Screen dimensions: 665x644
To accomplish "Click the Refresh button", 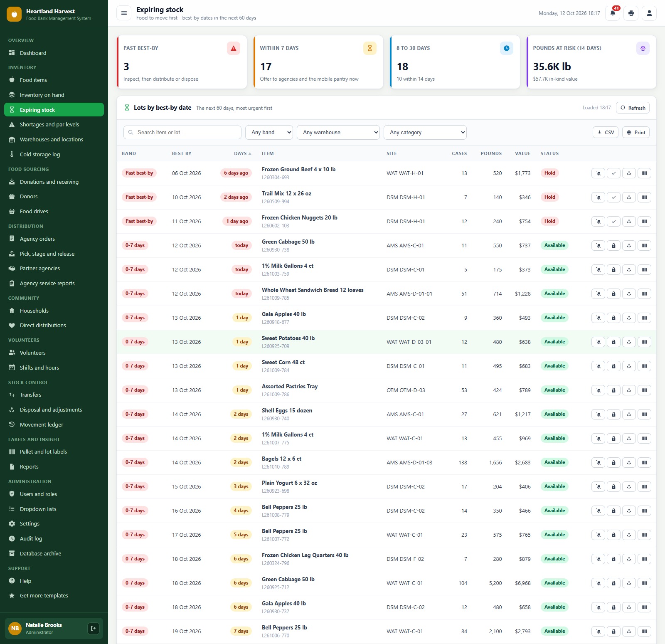I will 633,108.
